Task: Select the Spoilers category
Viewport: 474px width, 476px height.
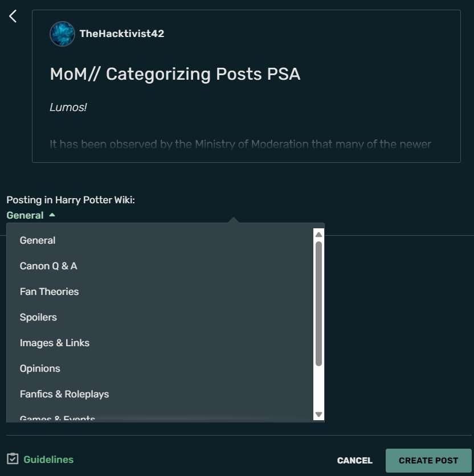Action: tap(38, 317)
